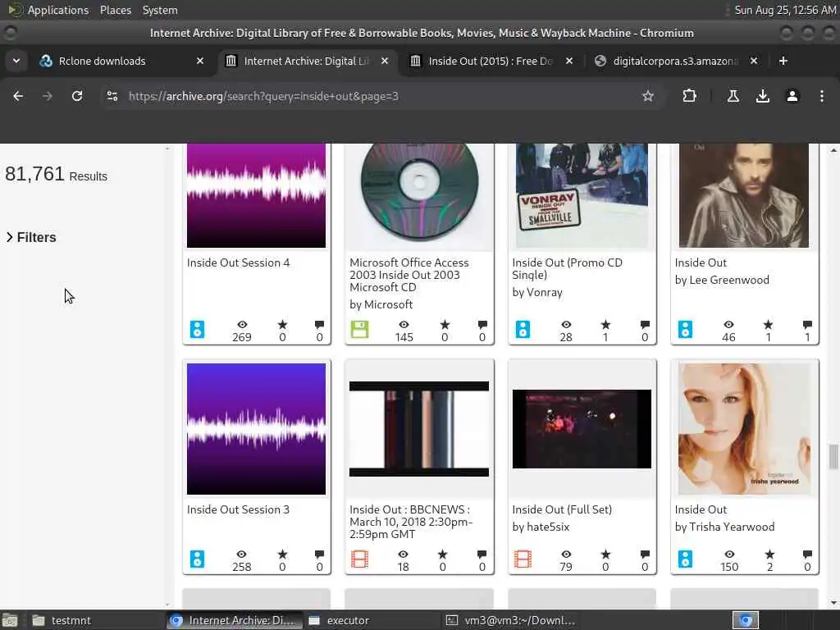Switch to Inside Out (2015) tab
Screen dimensions: 840x630
click(x=491, y=61)
